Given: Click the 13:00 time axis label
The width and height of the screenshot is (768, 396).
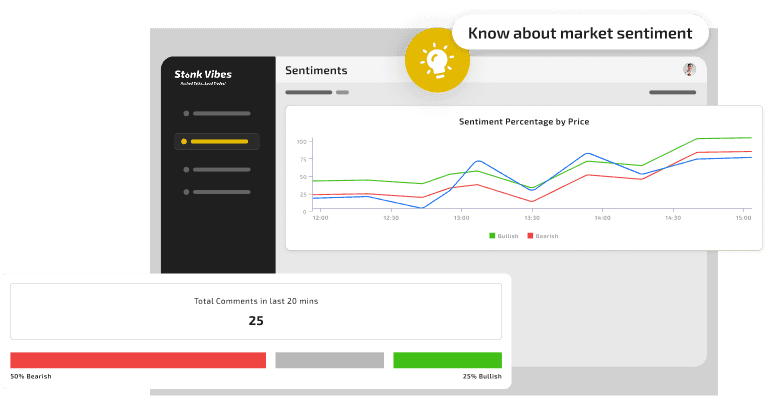Looking at the screenshot, I should (461, 218).
